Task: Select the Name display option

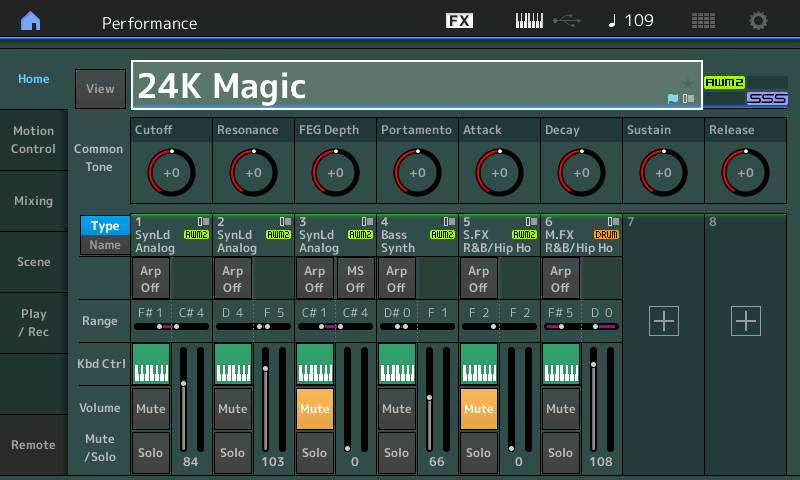Action: [x=105, y=245]
